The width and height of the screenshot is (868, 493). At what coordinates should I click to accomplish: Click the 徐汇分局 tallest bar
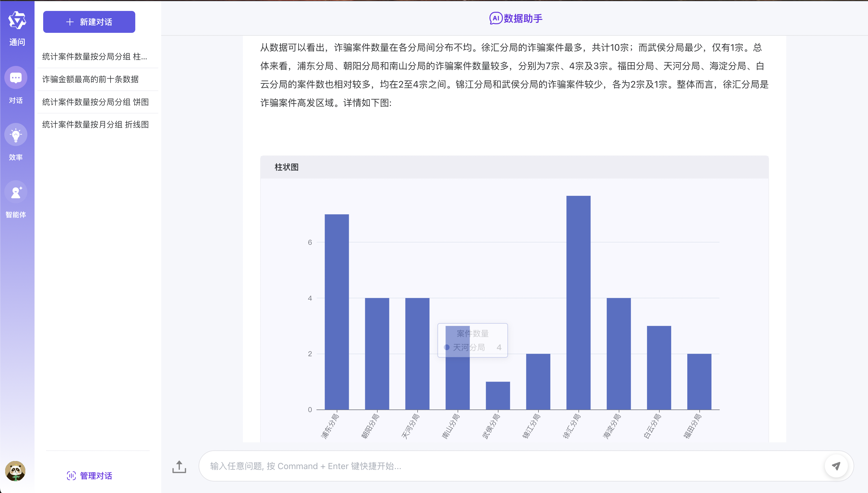pos(578,302)
